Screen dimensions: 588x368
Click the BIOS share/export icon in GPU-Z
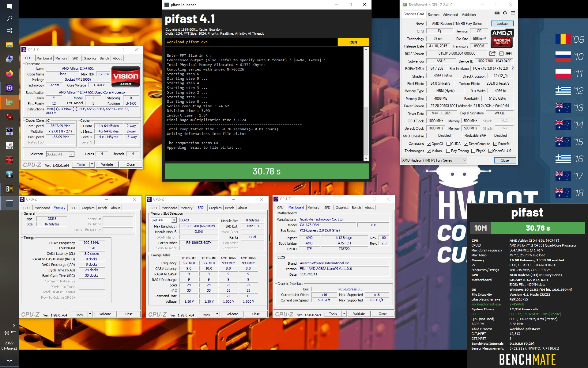[x=492, y=53]
